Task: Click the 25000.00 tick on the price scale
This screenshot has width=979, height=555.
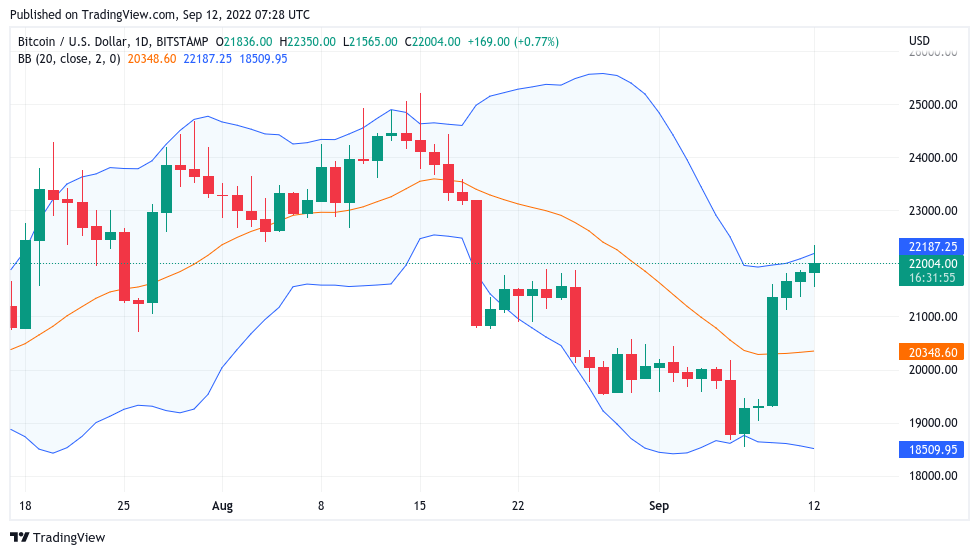Action: click(x=932, y=105)
